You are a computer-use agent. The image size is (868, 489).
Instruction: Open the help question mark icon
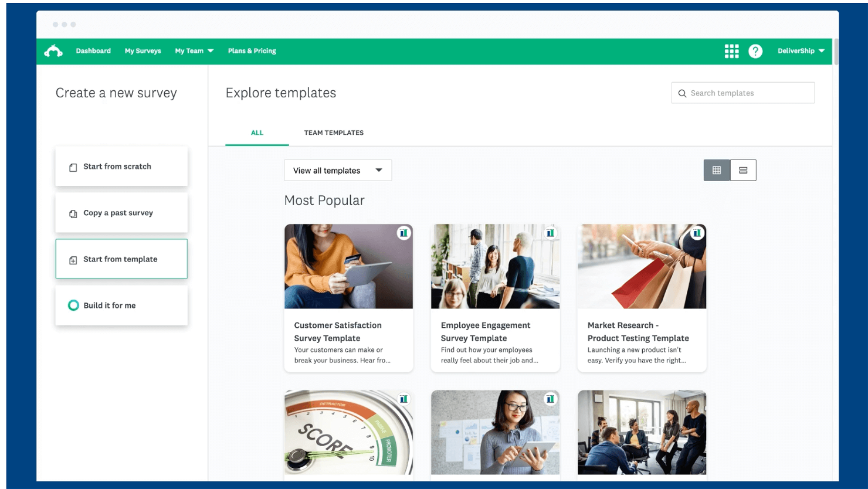(755, 51)
